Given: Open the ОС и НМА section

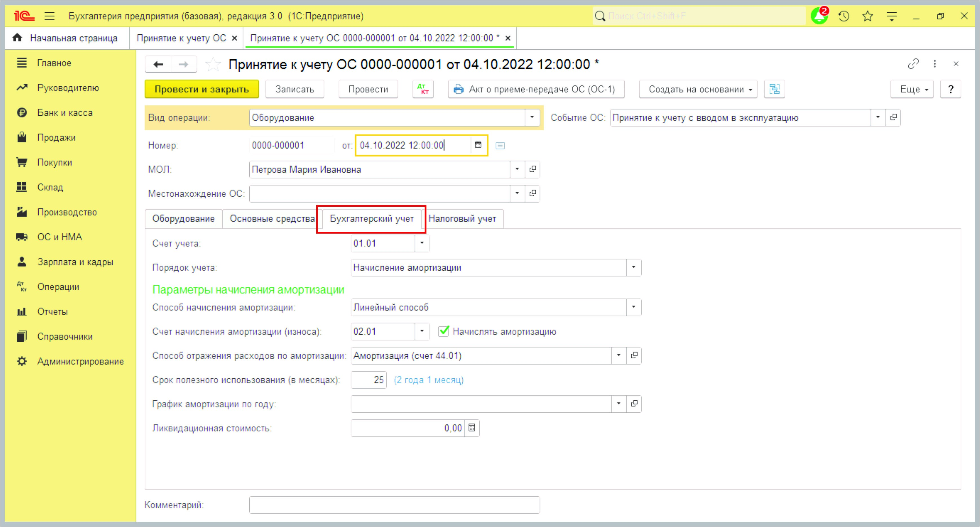Looking at the screenshot, I should [60, 237].
